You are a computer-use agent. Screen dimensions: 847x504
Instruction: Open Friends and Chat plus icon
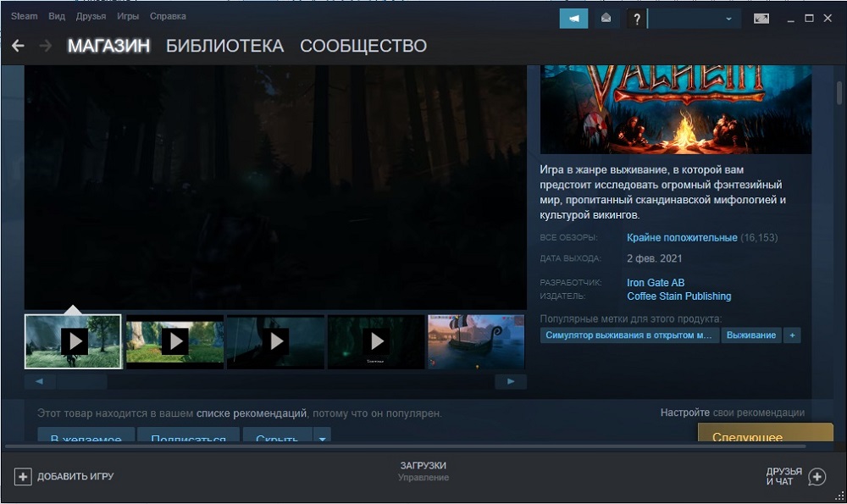(817, 477)
